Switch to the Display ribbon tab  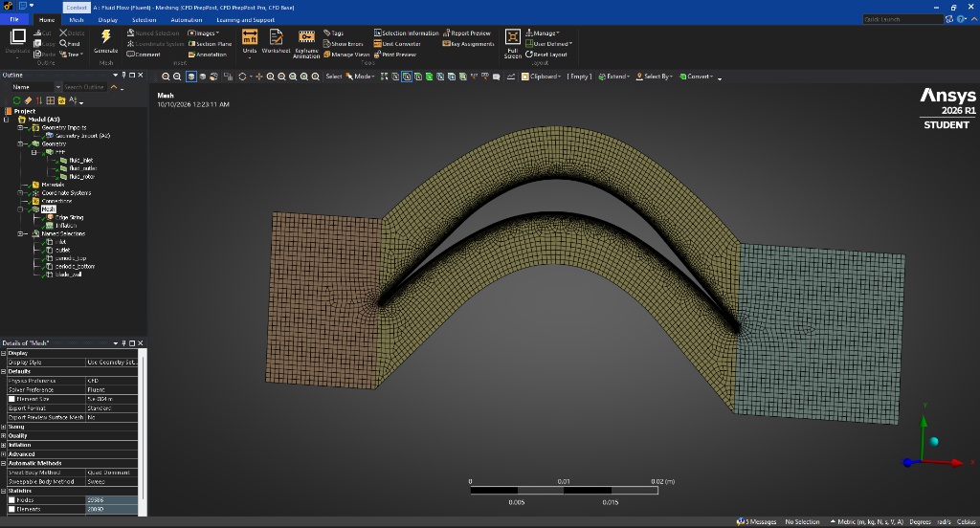pos(107,20)
